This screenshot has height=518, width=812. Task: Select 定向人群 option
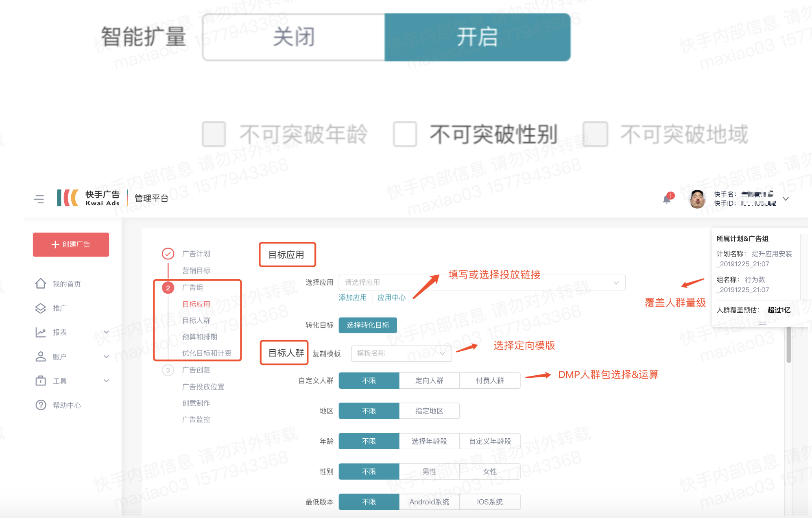(x=429, y=381)
